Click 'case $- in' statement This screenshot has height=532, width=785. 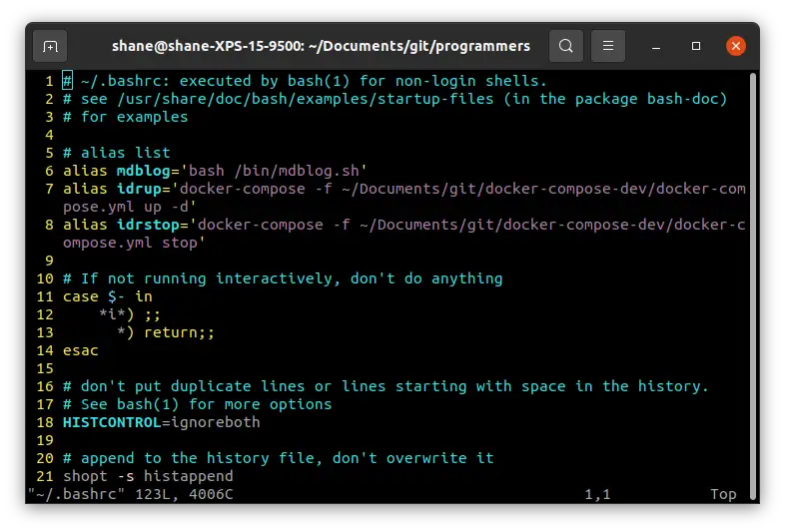point(108,296)
